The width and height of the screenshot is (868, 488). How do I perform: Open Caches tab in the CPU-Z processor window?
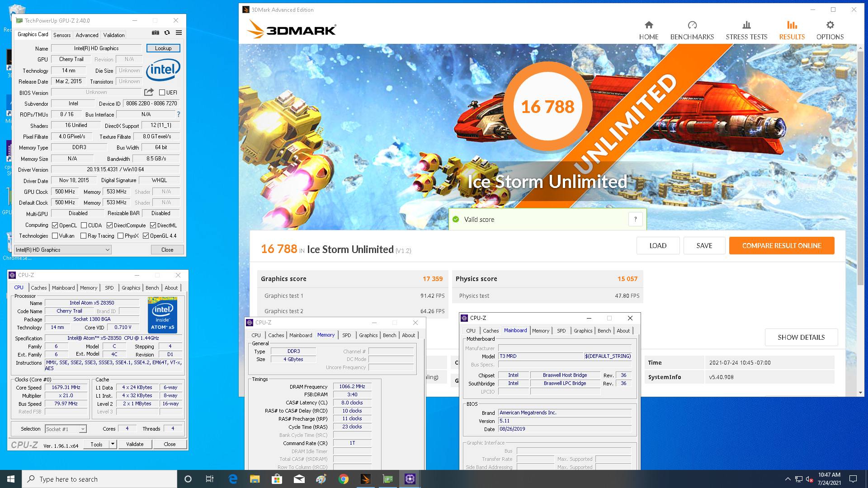pos(39,288)
